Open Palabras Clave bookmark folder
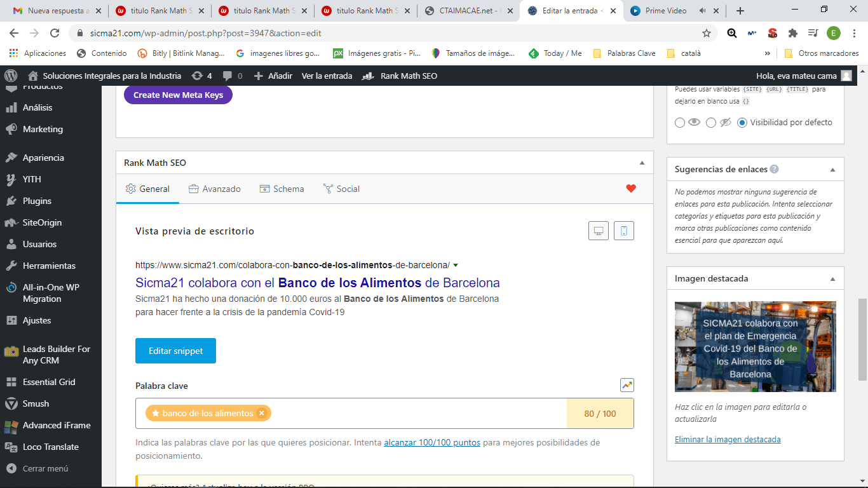The image size is (868, 488). click(624, 53)
